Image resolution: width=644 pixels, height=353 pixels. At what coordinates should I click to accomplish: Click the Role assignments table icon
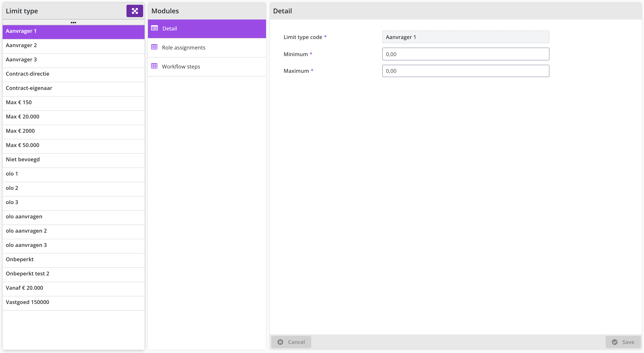(x=154, y=47)
